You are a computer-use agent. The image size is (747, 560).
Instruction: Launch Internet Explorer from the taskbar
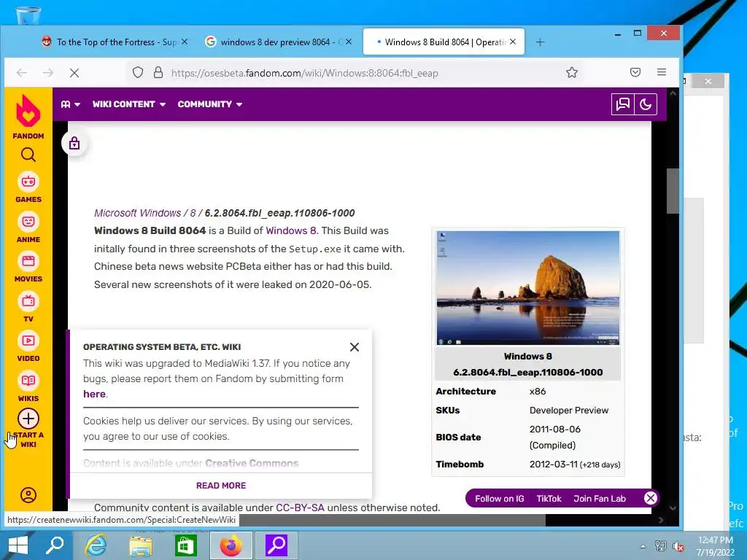click(x=96, y=545)
